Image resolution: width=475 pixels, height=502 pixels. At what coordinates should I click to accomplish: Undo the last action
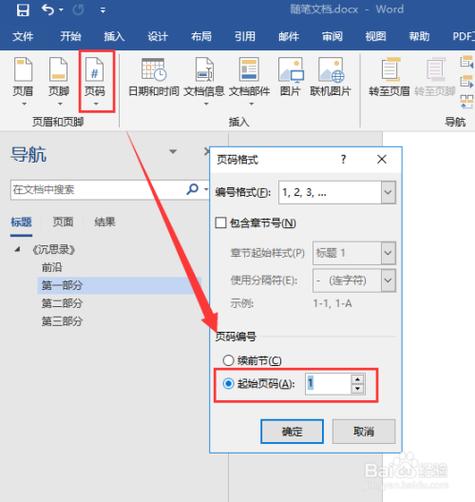(48, 10)
